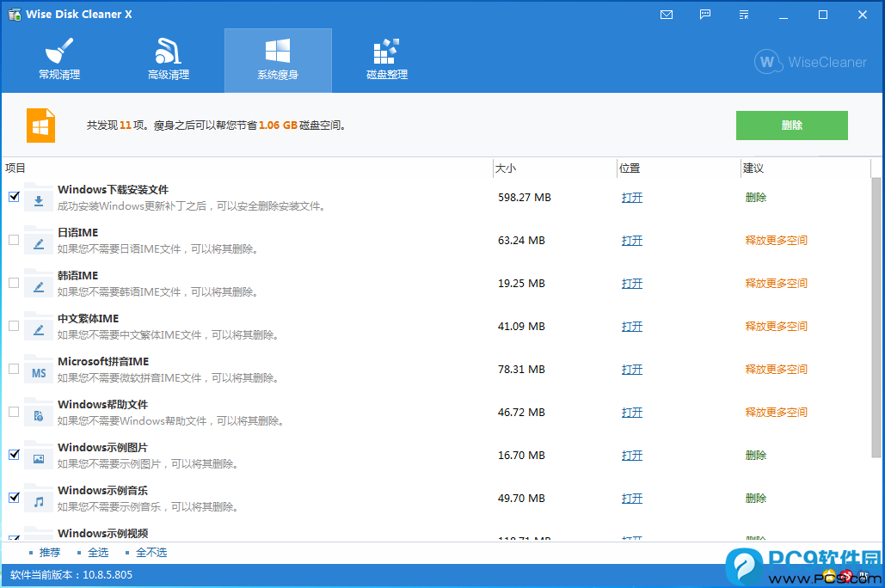Check the 中文繁体IME checkbox

tap(14, 326)
